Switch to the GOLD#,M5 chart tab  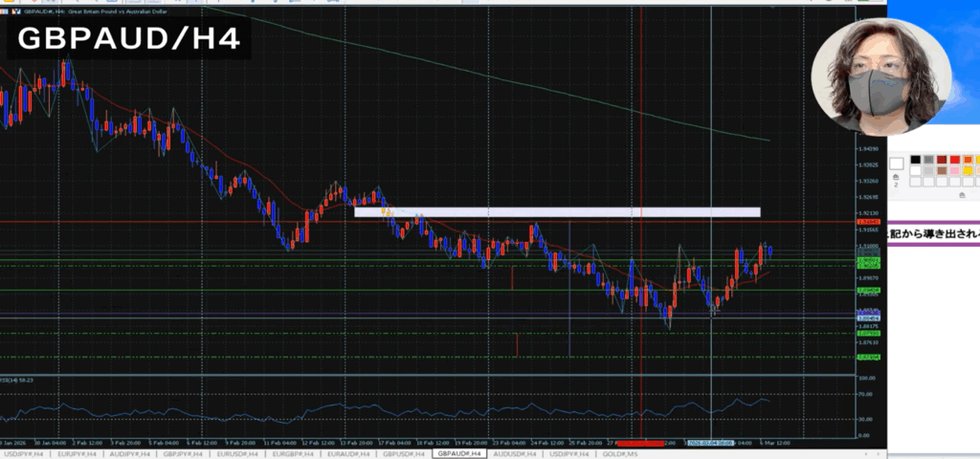[x=621, y=453]
